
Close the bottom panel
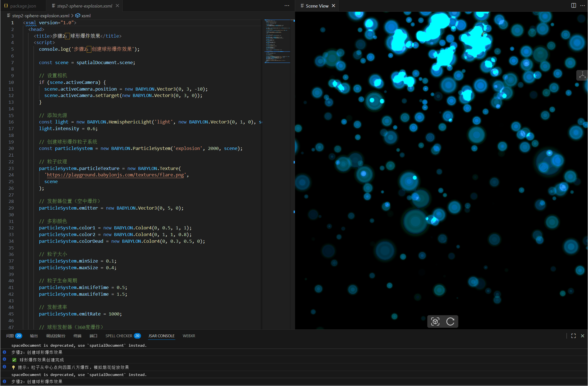(582, 336)
